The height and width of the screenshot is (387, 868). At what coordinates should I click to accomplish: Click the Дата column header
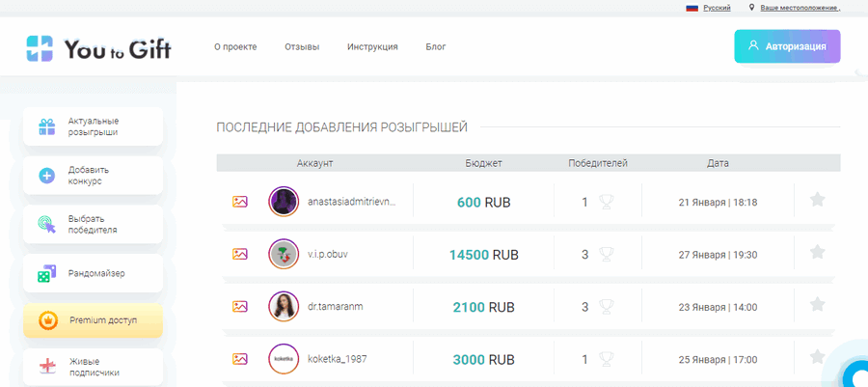pyautogui.click(x=718, y=163)
